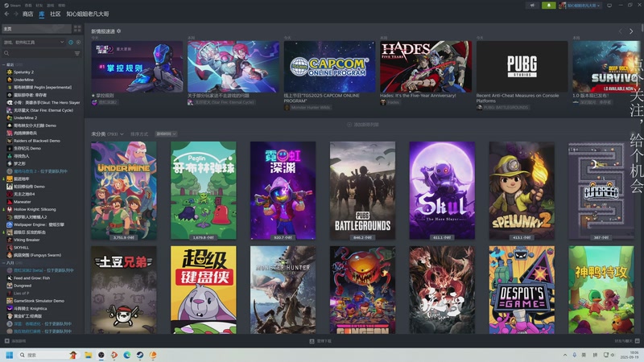Select the Skul The Hero Slayer cover
Screen dimensions: 644x362
[442, 191]
